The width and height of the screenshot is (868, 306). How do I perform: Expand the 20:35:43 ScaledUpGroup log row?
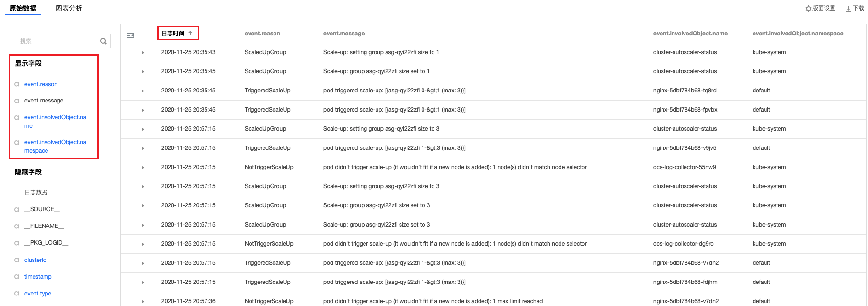pyautogui.click(x=143, y=53)
